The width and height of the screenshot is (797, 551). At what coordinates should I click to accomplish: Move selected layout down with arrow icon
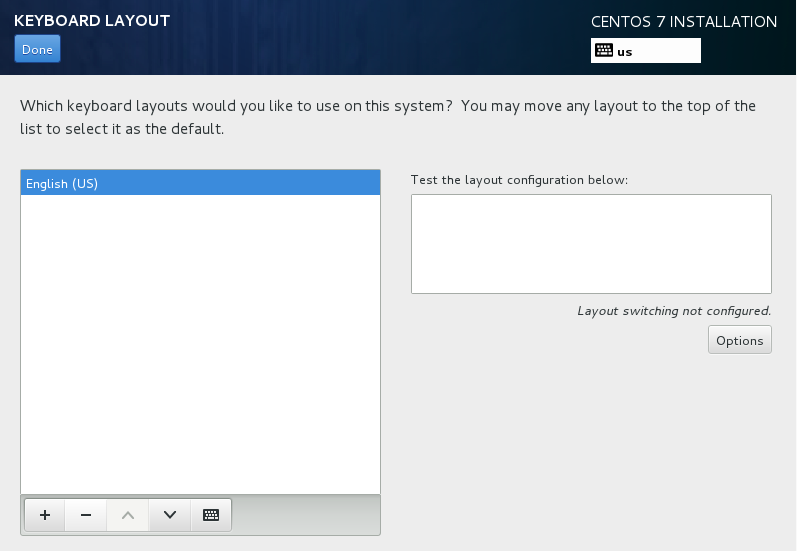169,515
